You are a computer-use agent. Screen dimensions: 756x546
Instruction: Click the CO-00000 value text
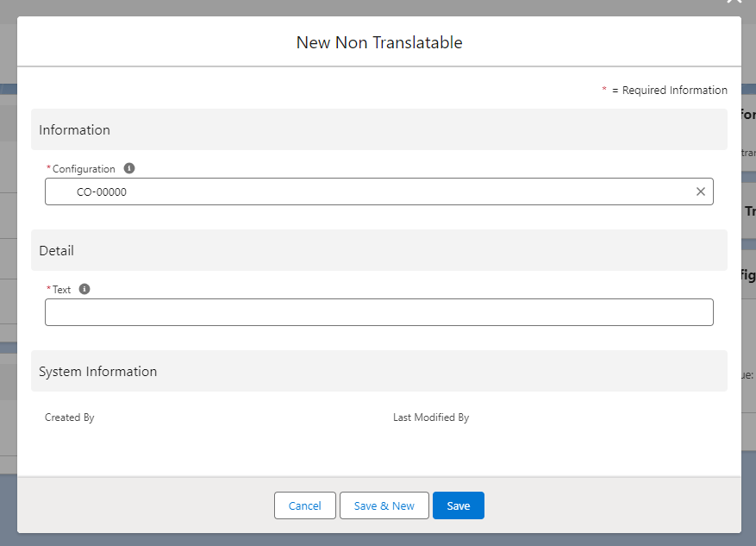tap(102, 192)
